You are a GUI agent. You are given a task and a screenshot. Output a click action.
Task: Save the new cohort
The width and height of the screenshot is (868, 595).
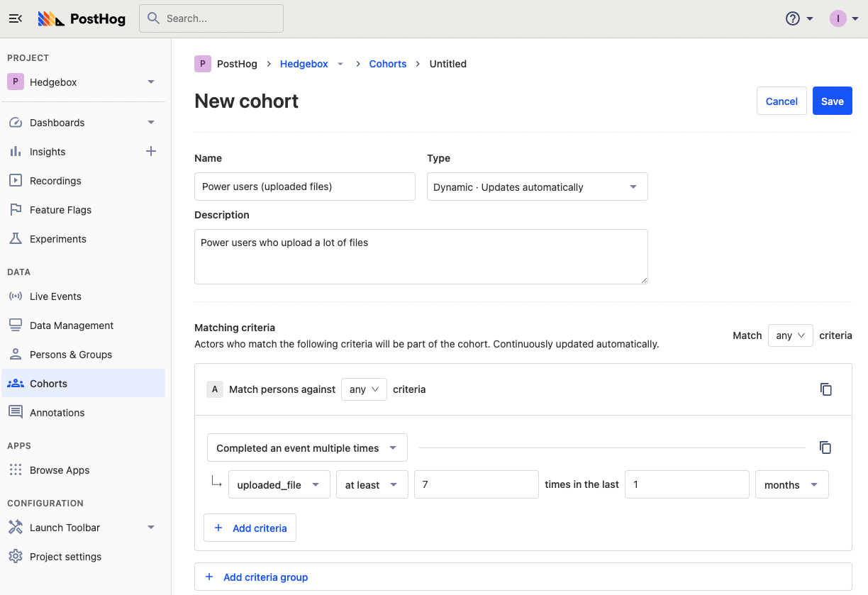tap(832, 101)
